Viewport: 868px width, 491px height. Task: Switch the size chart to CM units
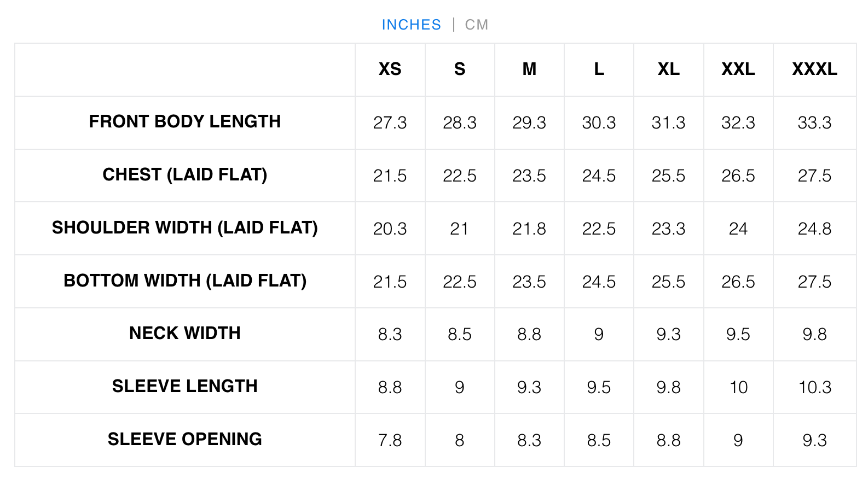click(476, 25)
